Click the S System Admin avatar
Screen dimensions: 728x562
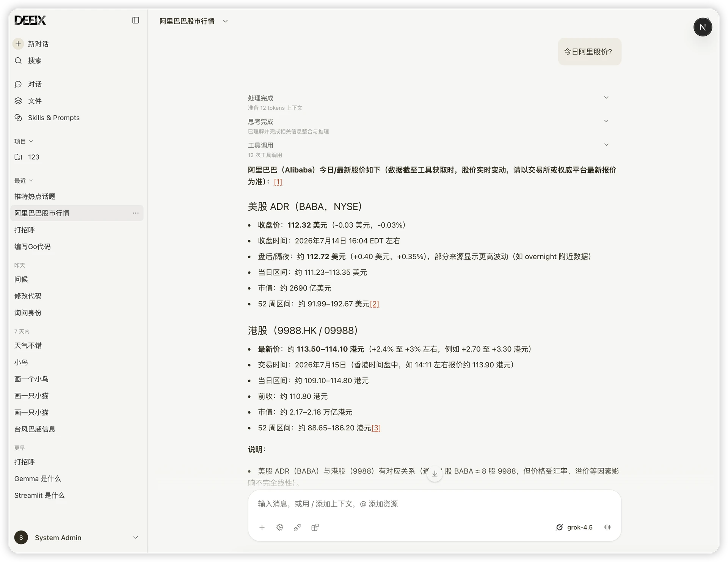pyautogui.click(x=21, y=537)
